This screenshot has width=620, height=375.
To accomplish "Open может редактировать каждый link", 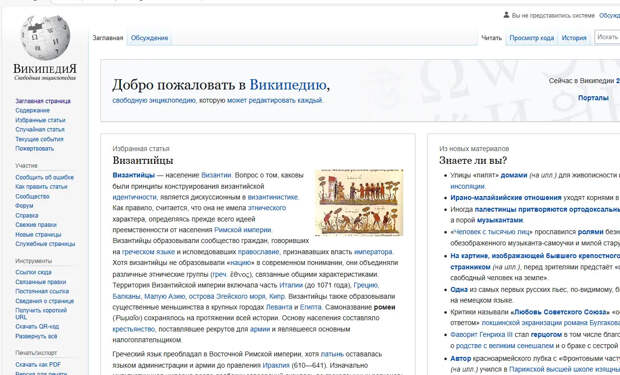I will pyautogui.click(x=274, y=100).
